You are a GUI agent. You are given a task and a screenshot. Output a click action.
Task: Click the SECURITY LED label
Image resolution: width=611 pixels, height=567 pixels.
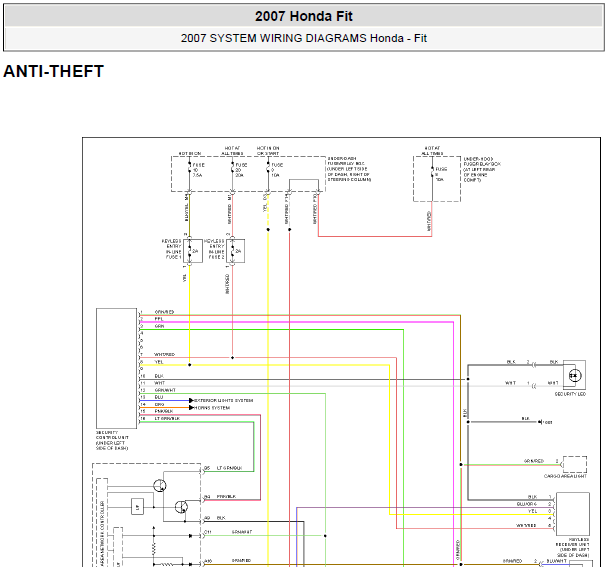pos(570,394)
